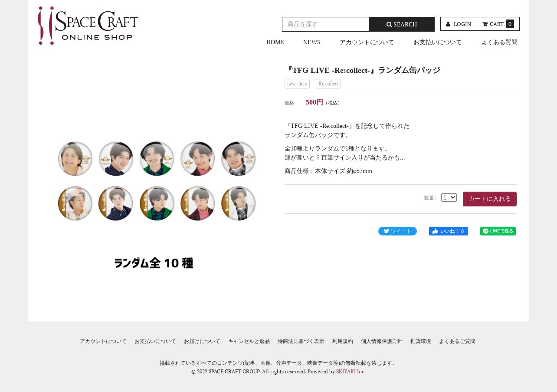
Task: Click the Space Craft Online Shop logo
Action: pyautogui.click(x=88, y=26)
